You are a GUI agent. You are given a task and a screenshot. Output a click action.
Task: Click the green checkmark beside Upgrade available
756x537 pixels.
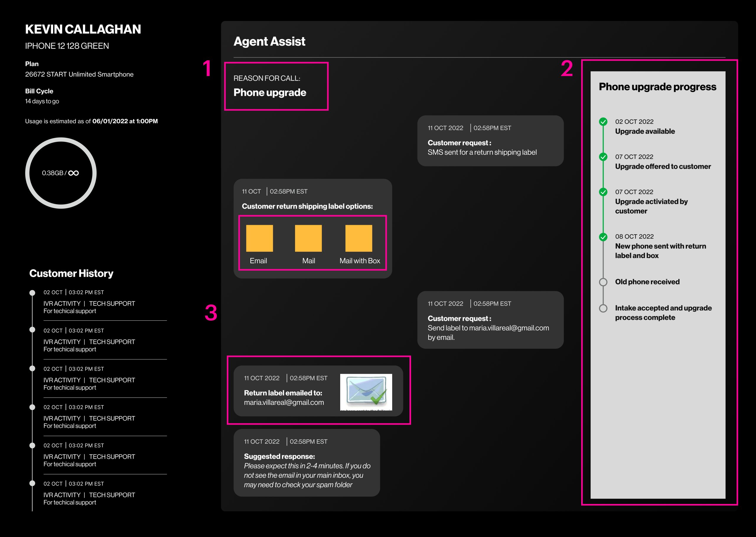pyautogui.click(x=604, y=121)
